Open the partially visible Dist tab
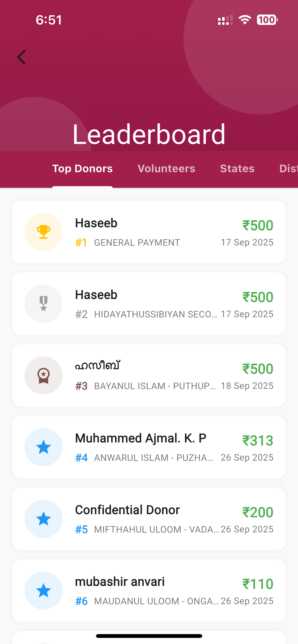This screenshot has height=644, width=298. tap(288, 168)
